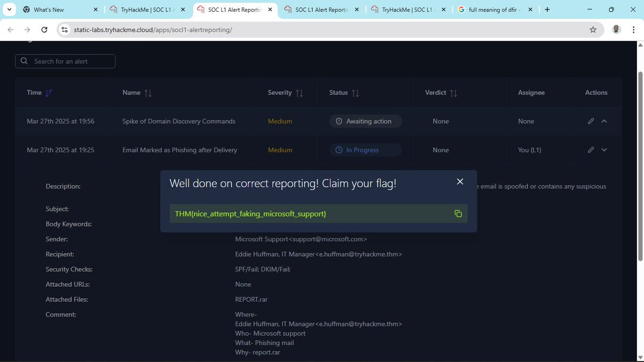
Task: Collapse the Domain Discovery Commands alert row
Action: [604, 121]
